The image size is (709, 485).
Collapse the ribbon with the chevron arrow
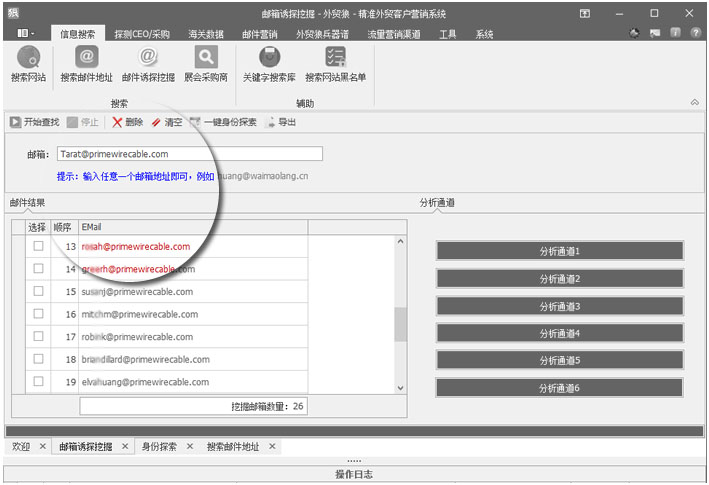click(x=694, y=103)
